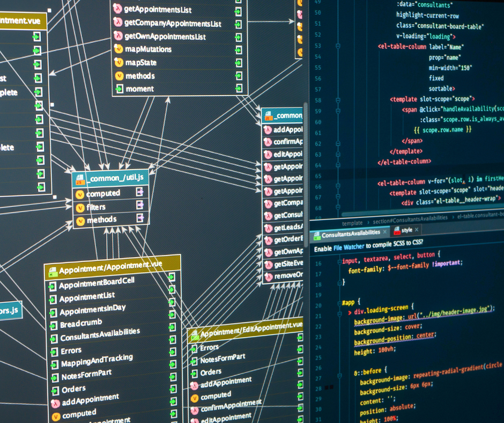
Task: Click the JS file icon on _common_/util.js node
Action: pos(80,179)
